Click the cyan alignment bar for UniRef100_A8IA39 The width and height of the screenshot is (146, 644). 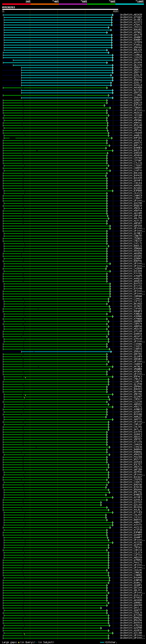click(58, 15)
